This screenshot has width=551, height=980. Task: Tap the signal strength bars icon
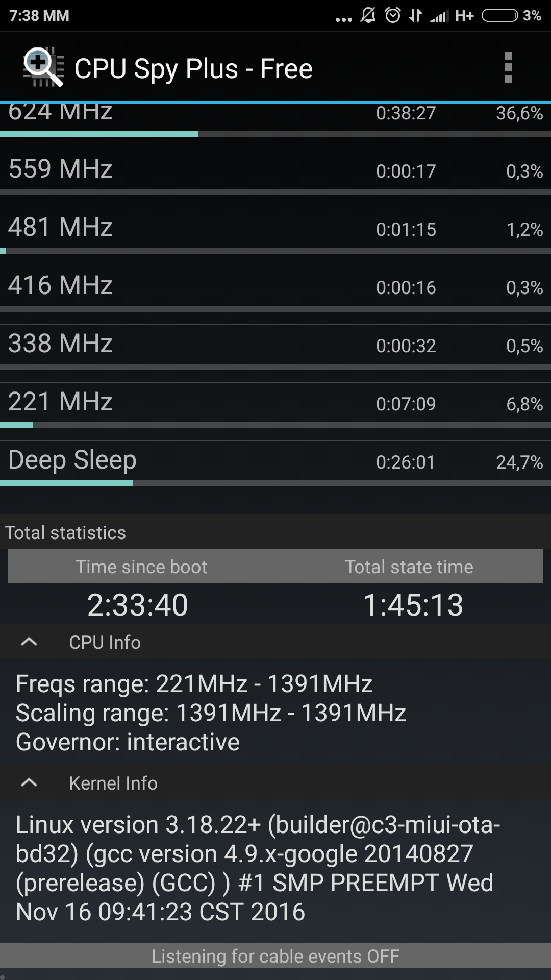click(x=439, y=16)
